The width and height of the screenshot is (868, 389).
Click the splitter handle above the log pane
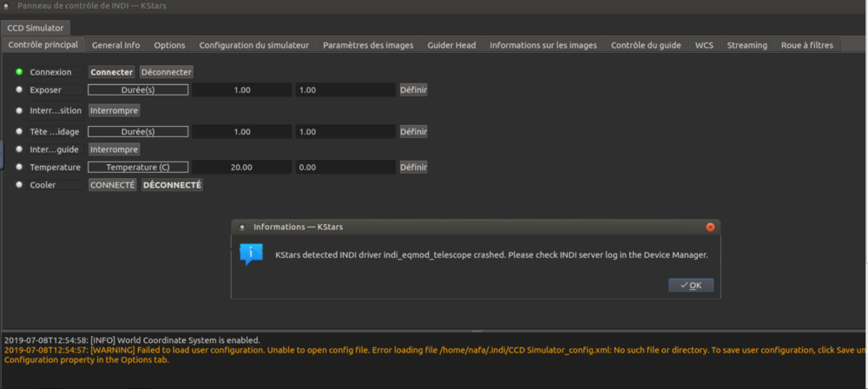[477, 331]
